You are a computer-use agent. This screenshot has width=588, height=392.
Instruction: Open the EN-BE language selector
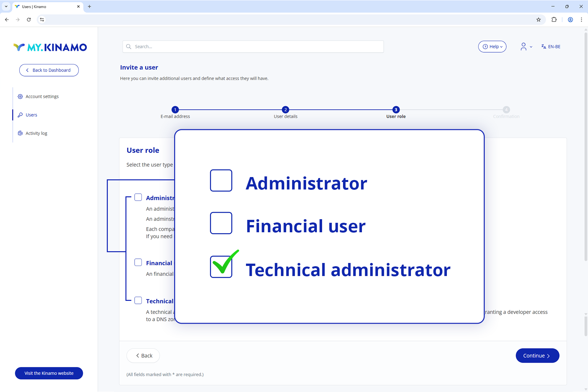[x=551, y=47]
